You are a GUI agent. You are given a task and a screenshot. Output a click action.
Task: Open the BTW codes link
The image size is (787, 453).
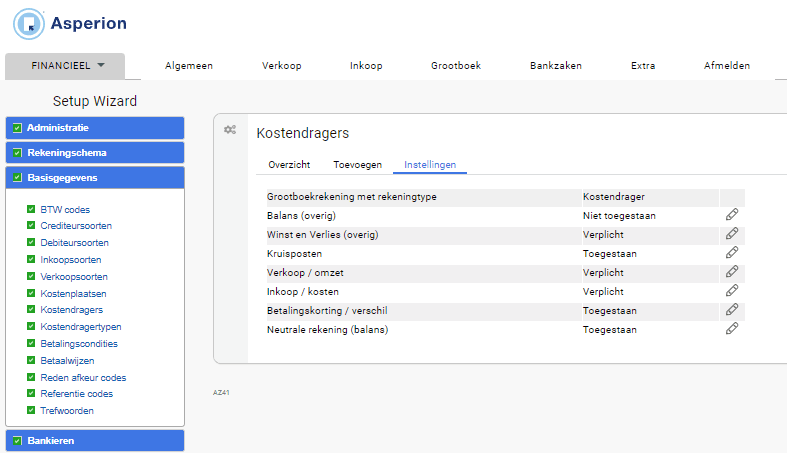coord(65,210)
